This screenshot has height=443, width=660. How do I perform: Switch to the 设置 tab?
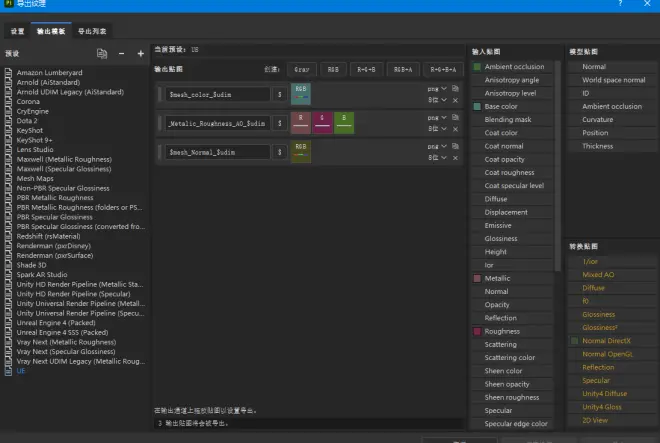pyautogui.click(x=17, y=31)
